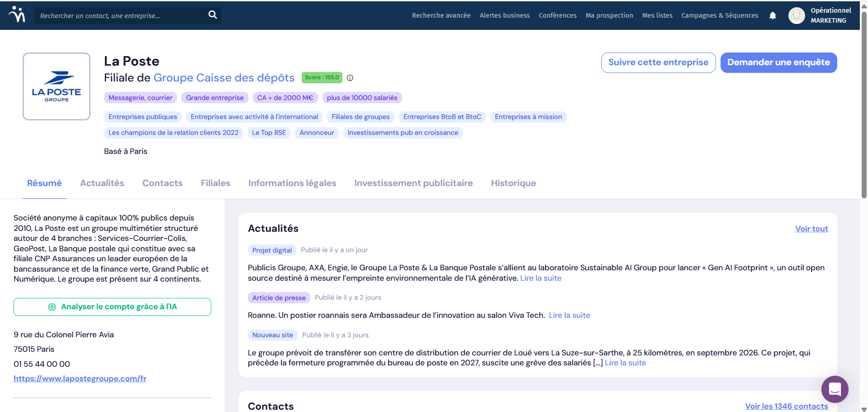Click the Entreprises publiques tag

coord(143,117)
